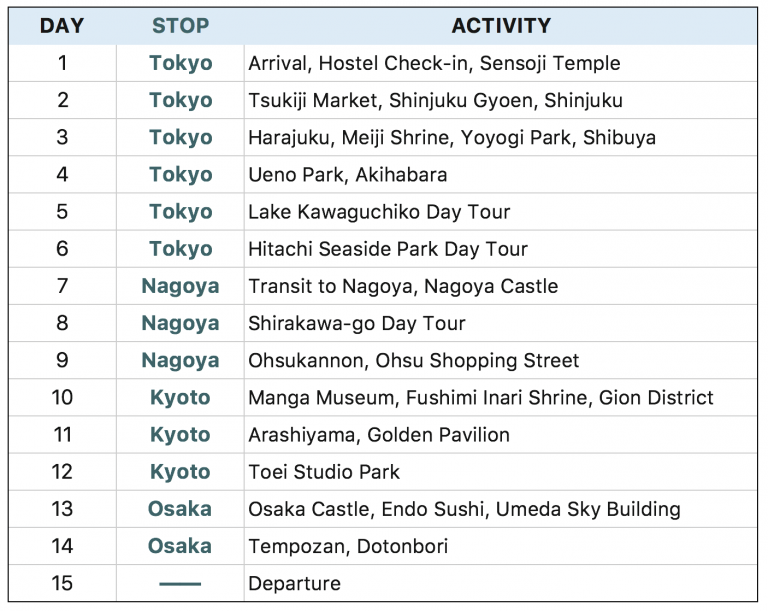768x611 pixels.
Task: Click the Arashiyama, Golden Pavilion cell
Action: pyautogui.click(x=379, y=435)
